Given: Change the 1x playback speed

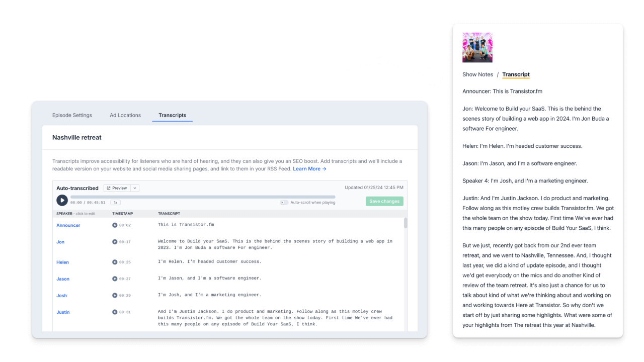Looking at the screenshot, I should pyautogui.click(x=115, y=203).
